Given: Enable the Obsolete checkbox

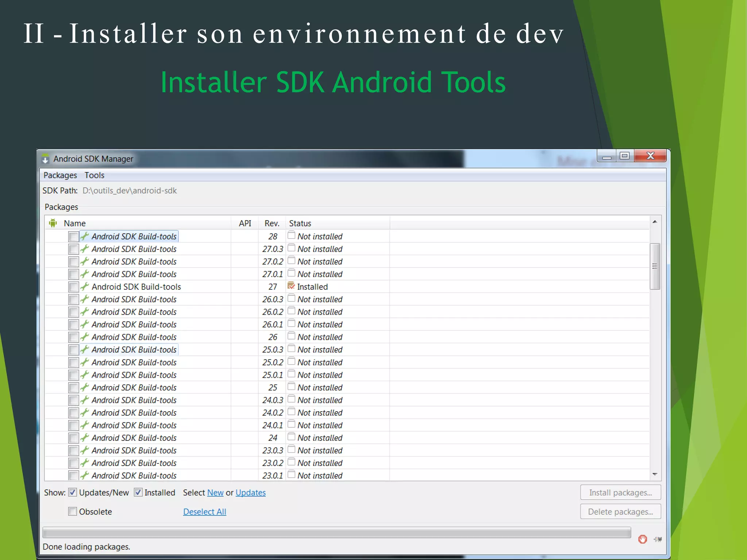Looking at the screenshot, I should coord(73,512).
